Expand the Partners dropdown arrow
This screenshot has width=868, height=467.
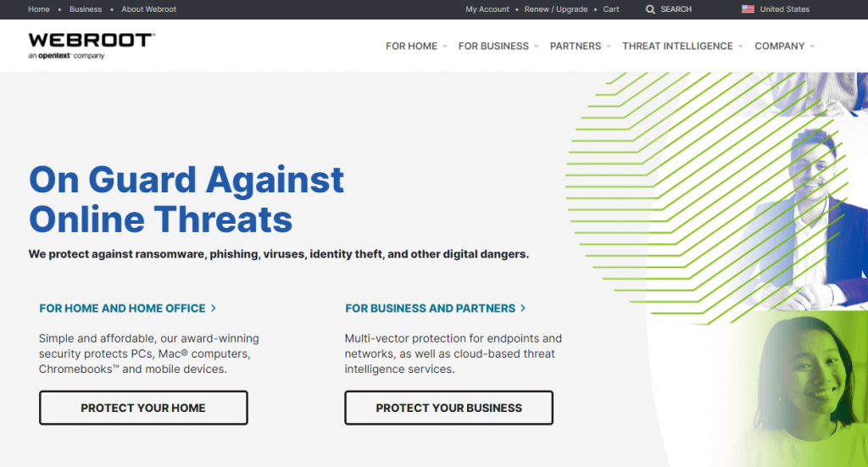(x=609, y=47)
